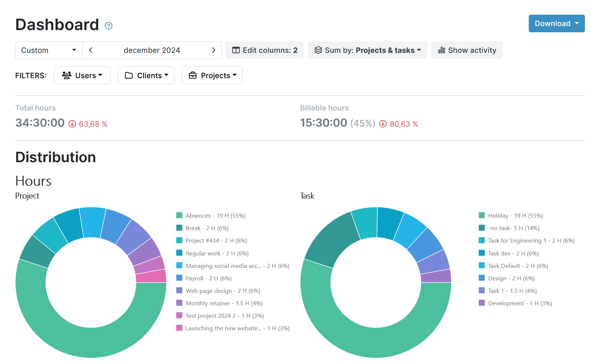The height and width of the screenshot is (364, 593).
Task: Click the december 2024 date label
Action: click(x=152, y=50)
